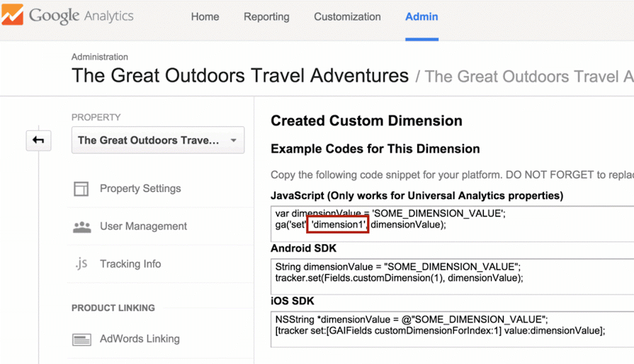Click 'Copy the following code snippet' instruction text
Screen dimensions: 634x364
[452, 175]
